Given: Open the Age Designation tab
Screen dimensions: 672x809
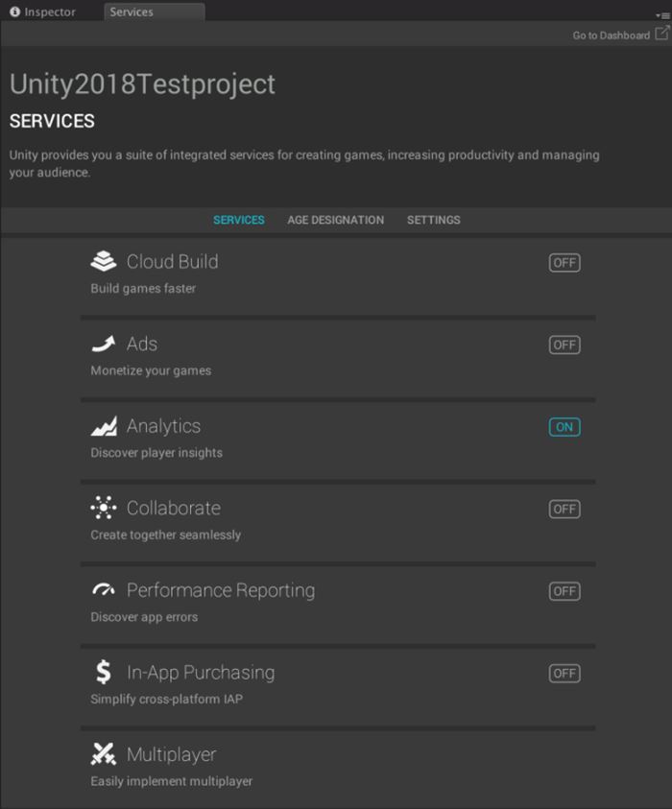Looking at the screenshot, I should coord(335,220).
